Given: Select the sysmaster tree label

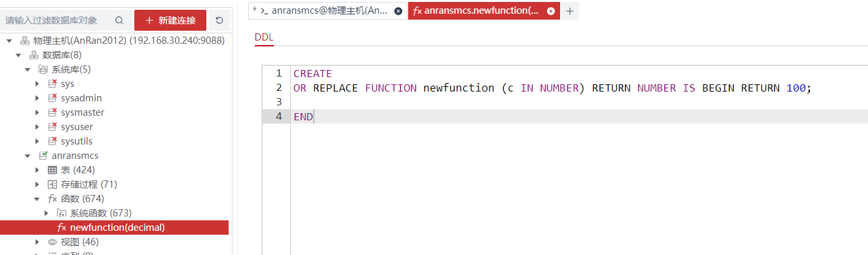Looking at the screenshot, I should [x=83, y=112].
